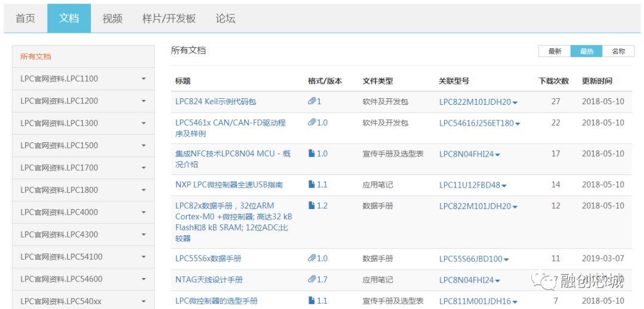Viewport: 644px width, 309px height.
Task: Click file icon in 选型手册 row
Action: tap(312, 301)
